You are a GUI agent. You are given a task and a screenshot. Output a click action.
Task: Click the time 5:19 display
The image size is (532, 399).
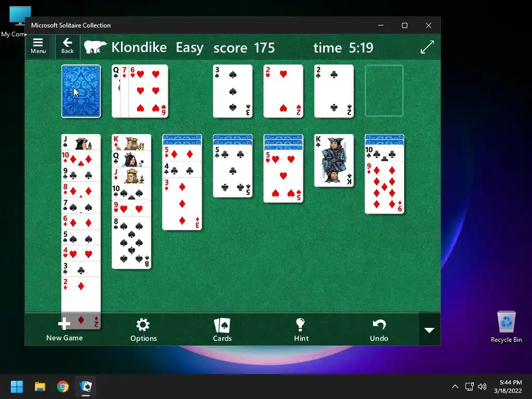[x=343, y=47]
